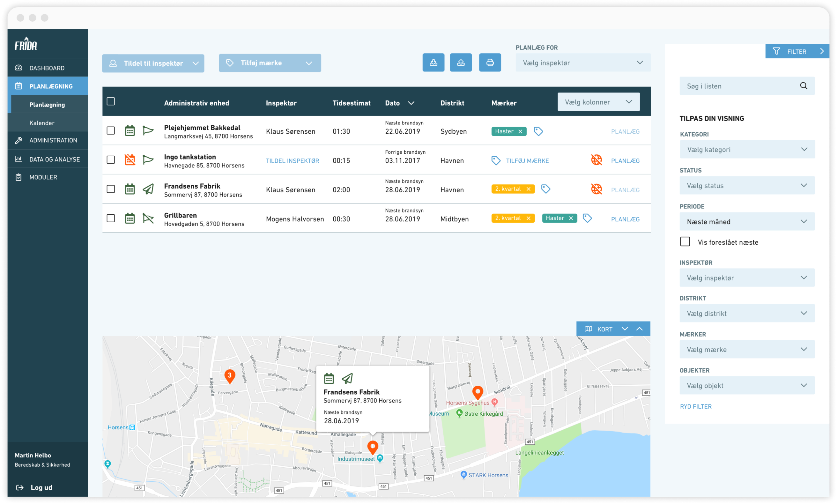Collapse map with KORT up chevron
This screenshot has width=837, height=504.
(639, 329)
